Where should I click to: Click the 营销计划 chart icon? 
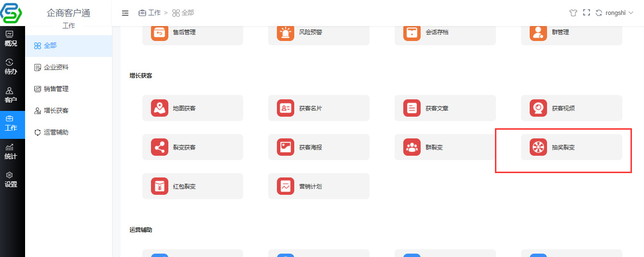coord(286,186)
